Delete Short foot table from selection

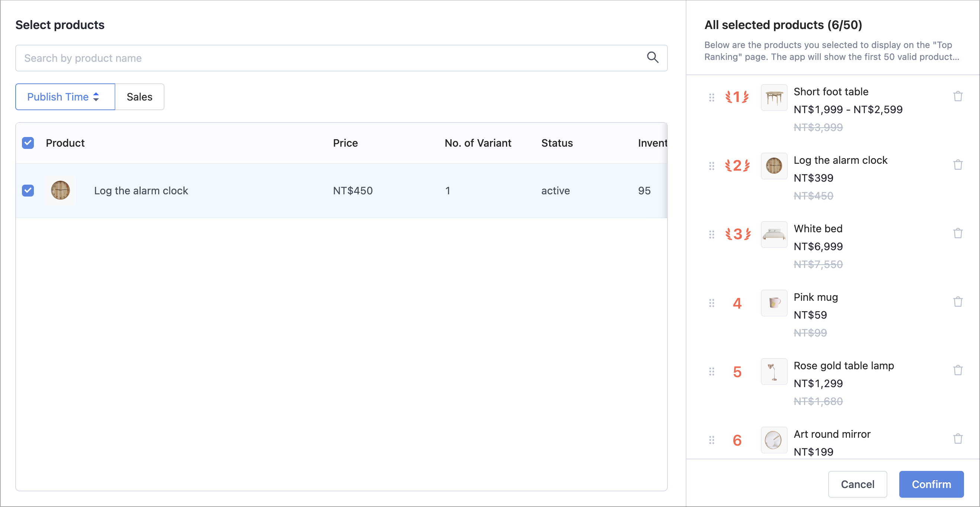958,96
